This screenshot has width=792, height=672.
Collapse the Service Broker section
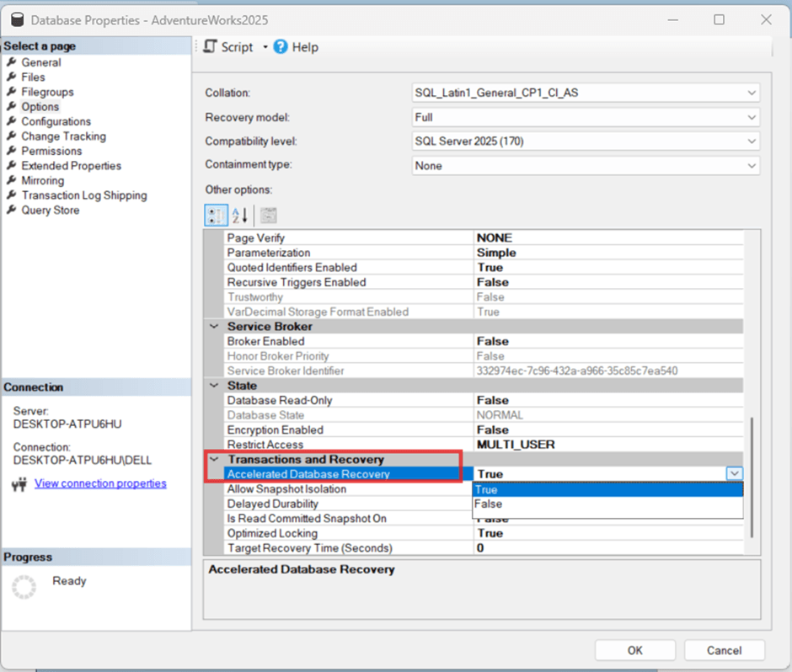pyautogui.click(x=214, y=327)
